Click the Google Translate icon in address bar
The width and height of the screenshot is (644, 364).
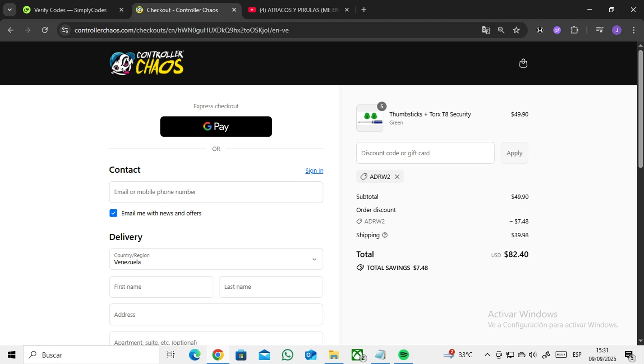point(486,30)
